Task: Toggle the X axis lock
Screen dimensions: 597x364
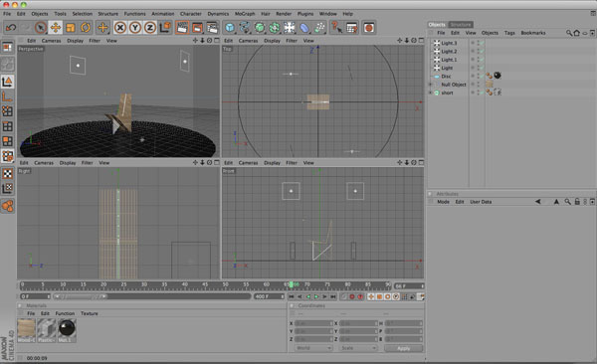Action: 120,28
